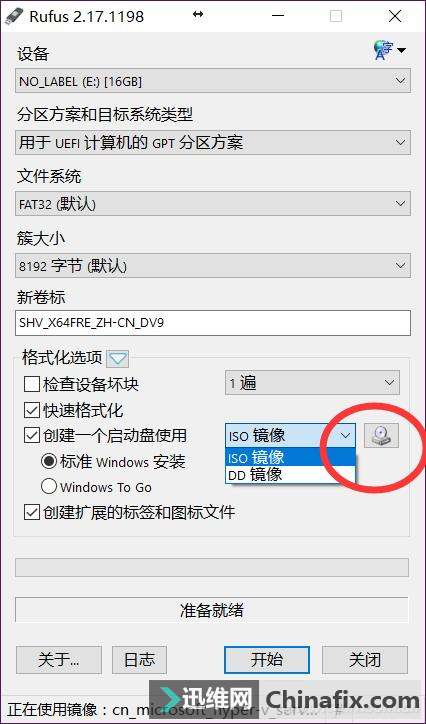Pick ISO 镜像 in the dropdown list
Image resolution: width=426 pixels, height=724 pixels.
click(x=291, y=458)
